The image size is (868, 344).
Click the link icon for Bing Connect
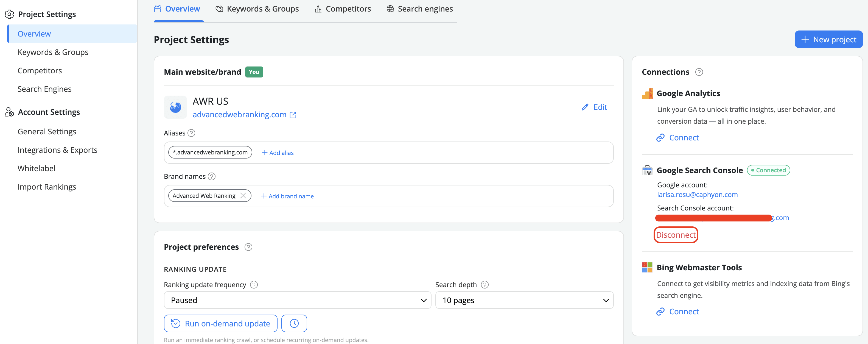click(x=660, y=312)
